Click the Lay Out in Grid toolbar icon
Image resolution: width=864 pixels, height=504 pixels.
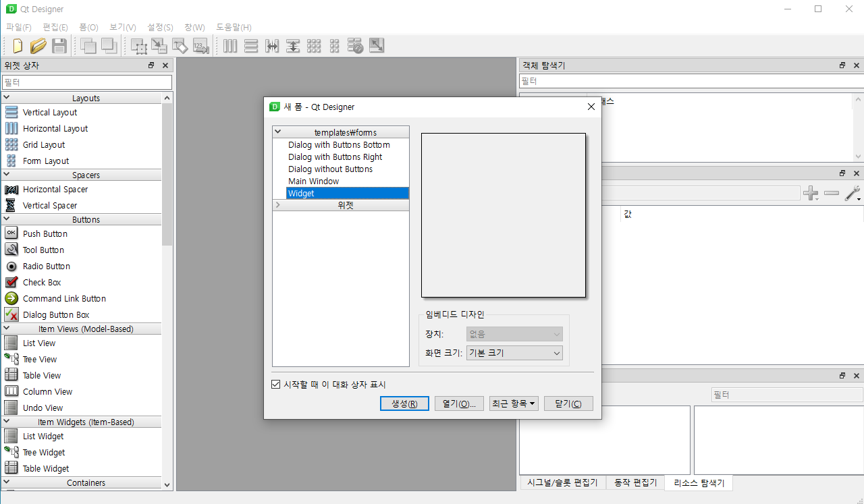click(x=314, y=46)
